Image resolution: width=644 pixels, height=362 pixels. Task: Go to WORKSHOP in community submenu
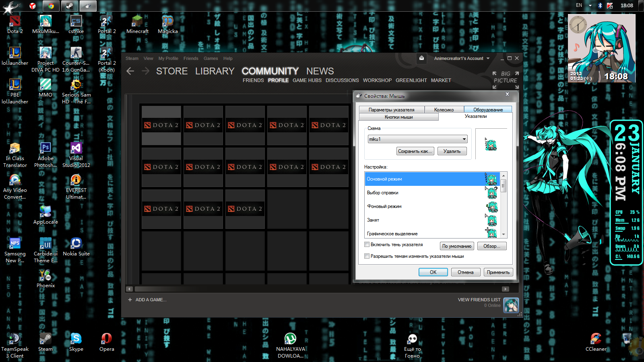click(377, 80)
